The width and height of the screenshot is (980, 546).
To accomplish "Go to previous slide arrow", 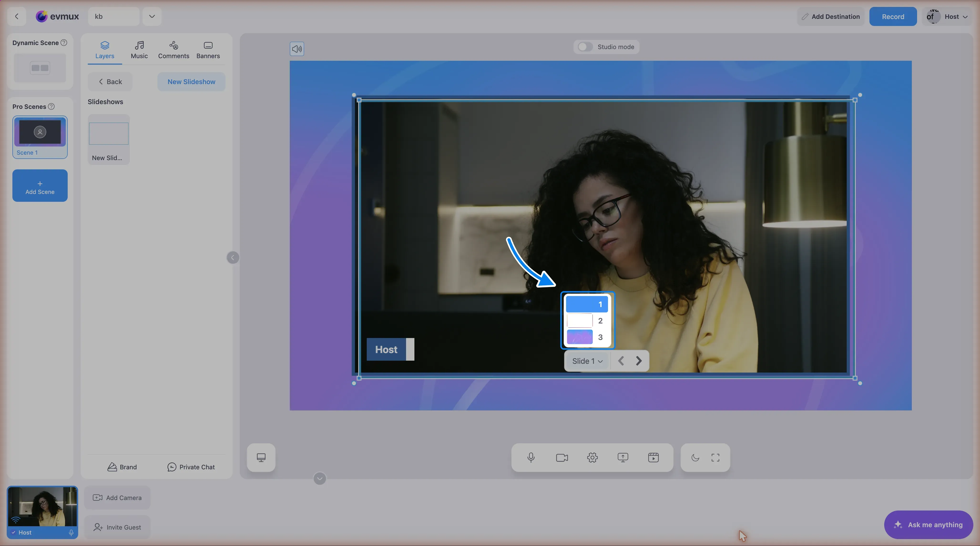I will (621, 361).
